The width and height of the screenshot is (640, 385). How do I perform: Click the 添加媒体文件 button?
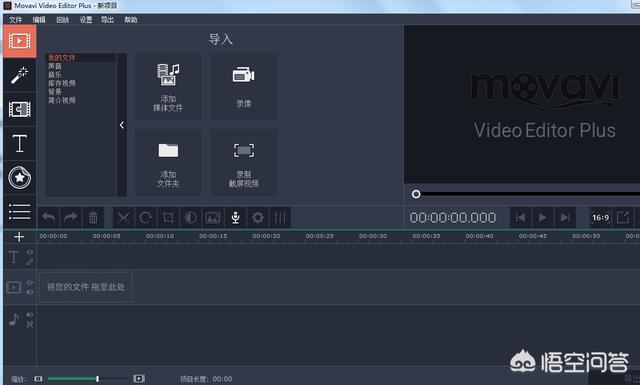coord(168,87)
